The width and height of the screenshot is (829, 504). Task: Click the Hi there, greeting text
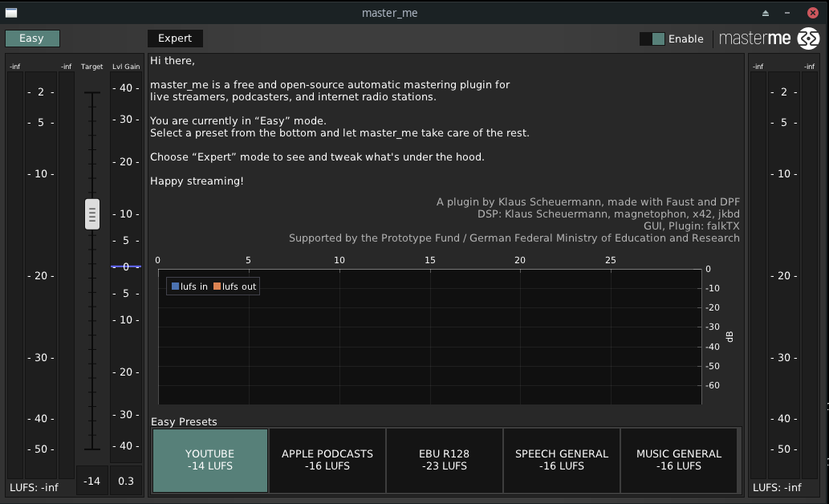coord(173,61)
